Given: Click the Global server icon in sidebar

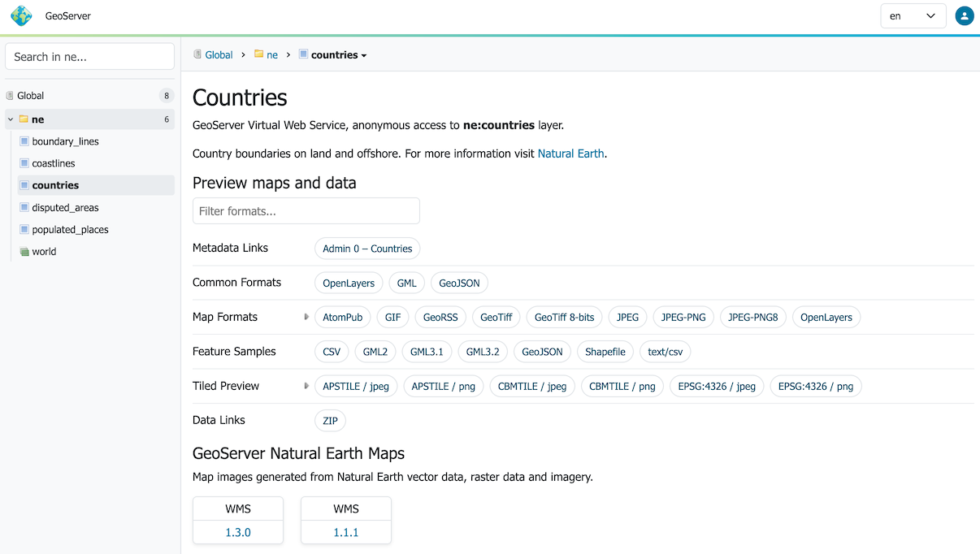Looking at the screenshot, I should (x=11, y=96).
